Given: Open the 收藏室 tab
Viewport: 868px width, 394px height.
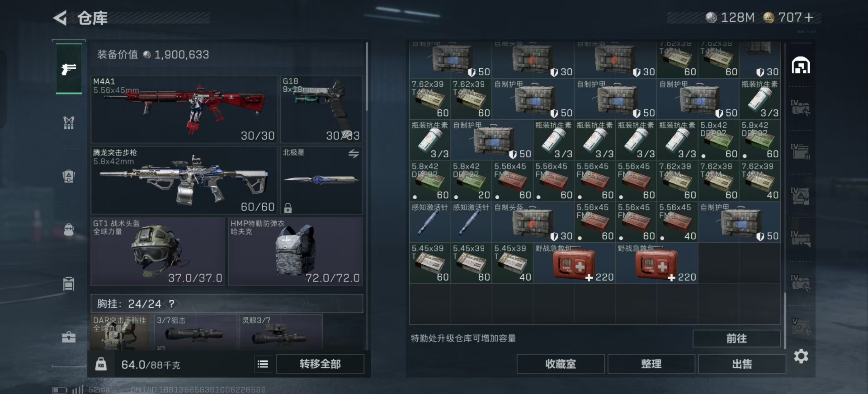Looking at the screenshot, I should [561, 364].
